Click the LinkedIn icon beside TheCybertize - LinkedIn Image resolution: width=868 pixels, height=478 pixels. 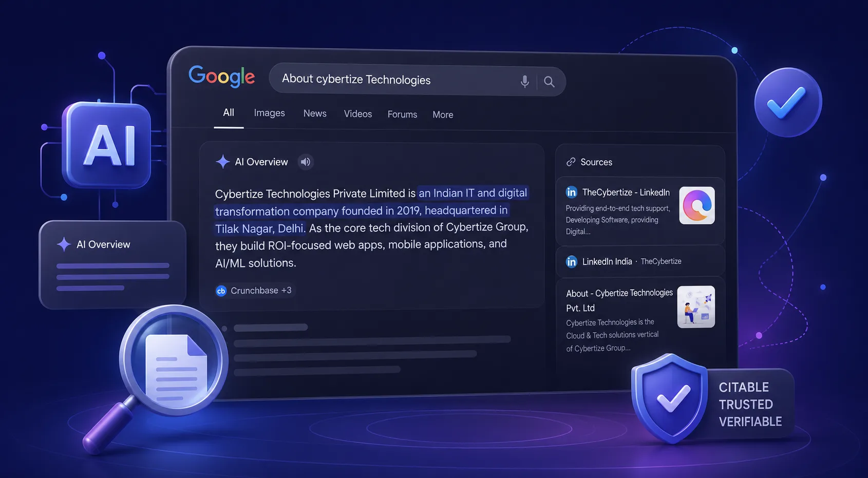coord(571,192)
